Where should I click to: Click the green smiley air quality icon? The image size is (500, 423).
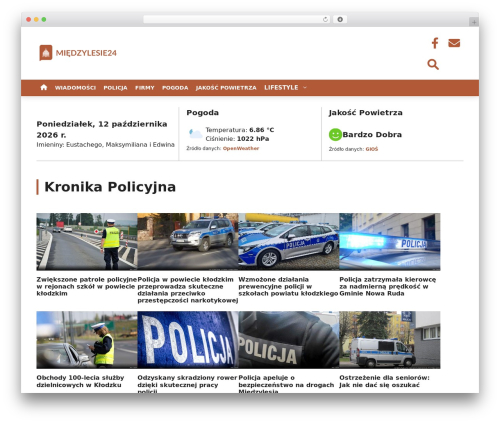pyautogui.click(x=335, y=135)
